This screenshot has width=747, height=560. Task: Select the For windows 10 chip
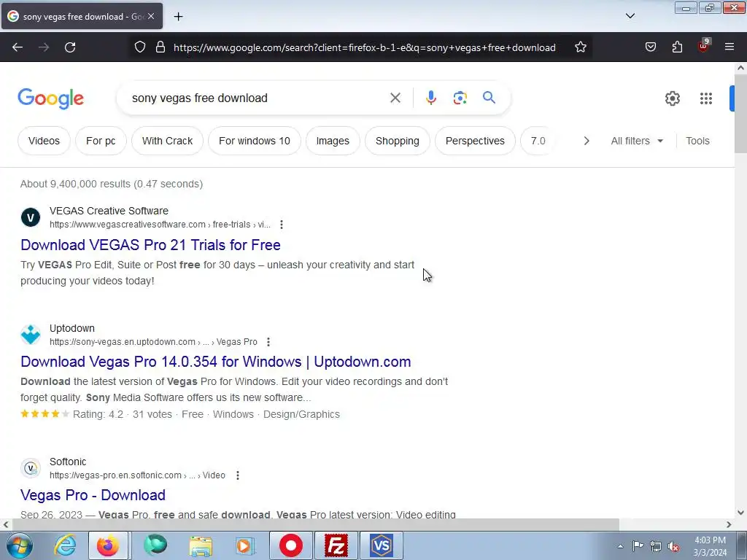[x=255, y=141]
